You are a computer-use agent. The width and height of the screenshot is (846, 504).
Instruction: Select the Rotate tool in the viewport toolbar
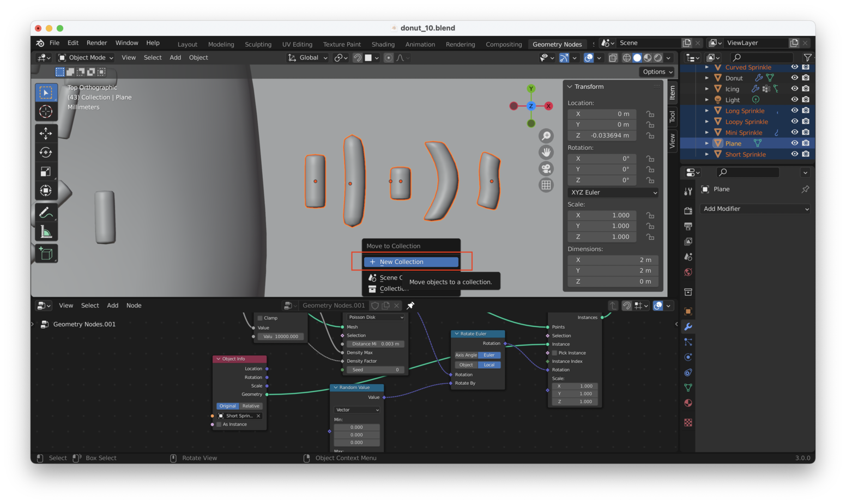46,153
